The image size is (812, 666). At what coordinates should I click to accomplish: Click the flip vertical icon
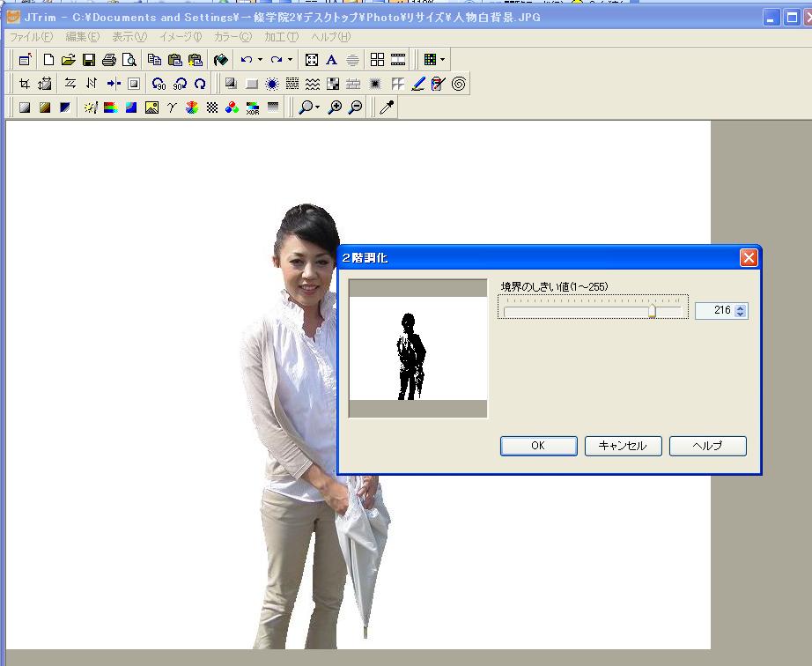tap(92, 84)
